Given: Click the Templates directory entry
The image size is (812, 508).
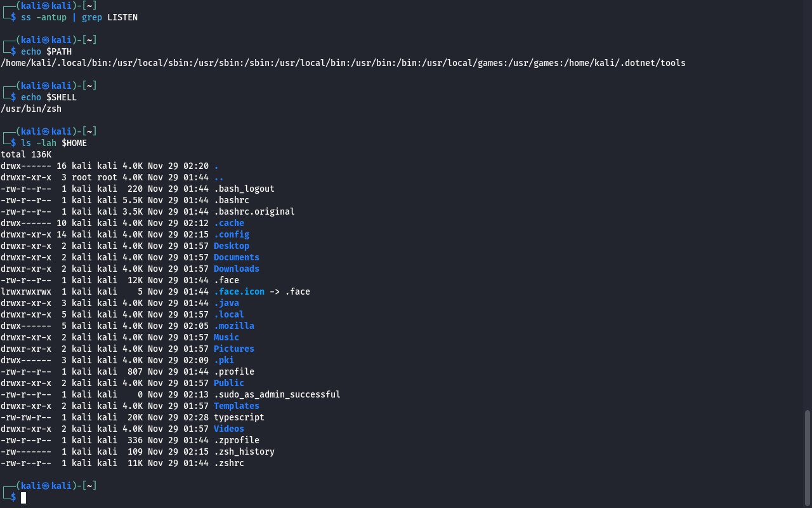Looking at the screenshot, I should (x=236, y=406).
